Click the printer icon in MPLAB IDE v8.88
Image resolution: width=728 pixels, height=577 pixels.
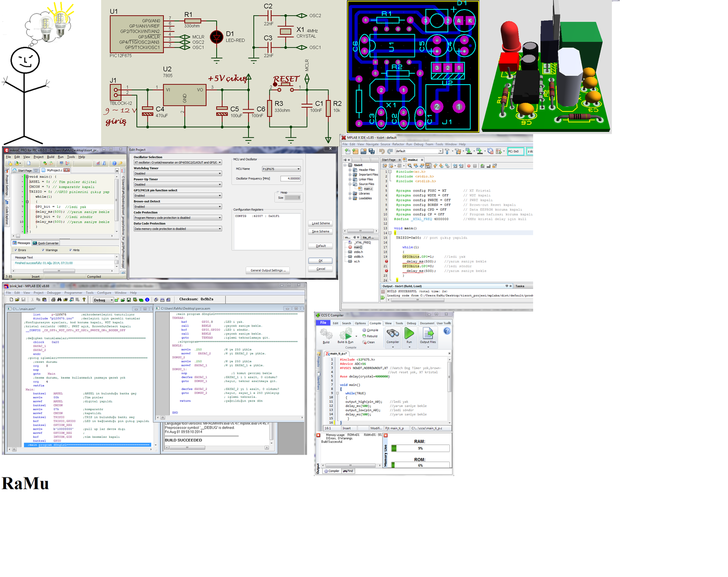point(53,300)
